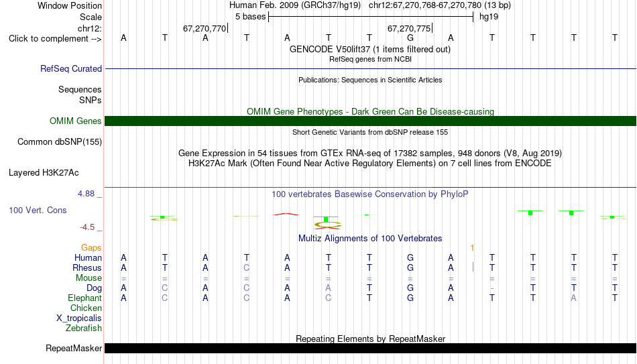Click the black RepeatMasker item bar
The image size is (637, 364).
pyautogui.click(x=371, y=348)
